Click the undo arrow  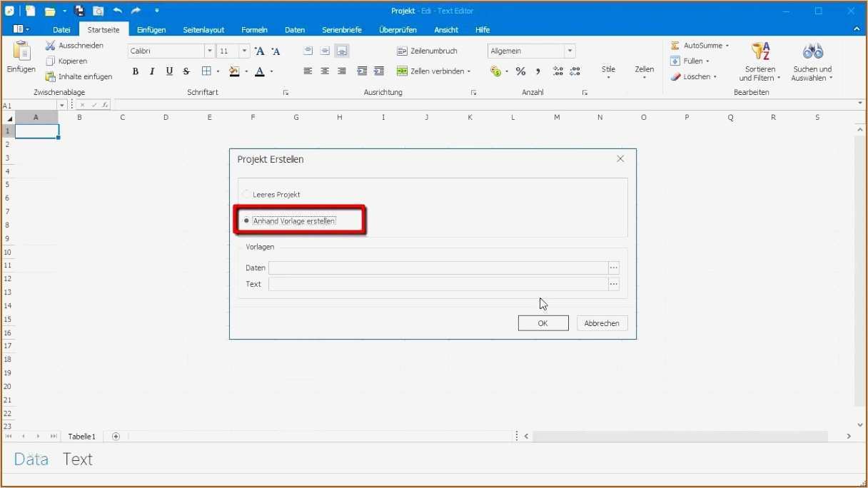(117, 11)
